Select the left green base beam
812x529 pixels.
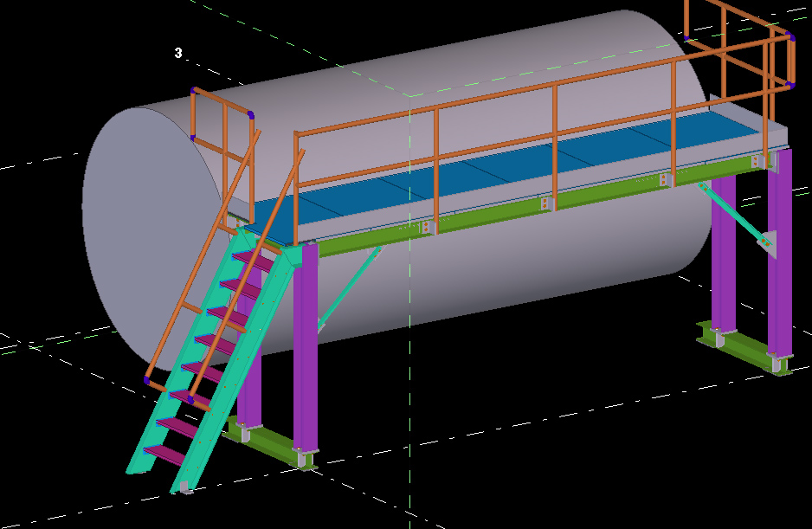click(268, 443)
